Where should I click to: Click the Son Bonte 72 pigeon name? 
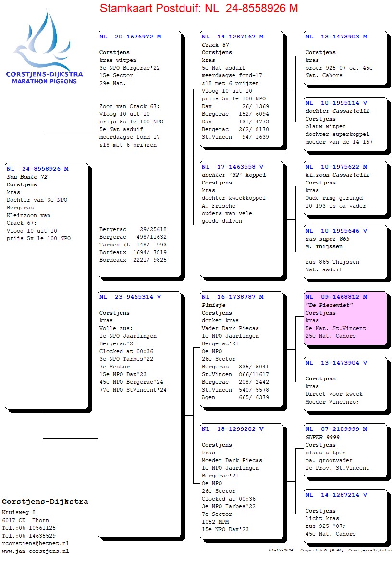click(x=27, y=177)
